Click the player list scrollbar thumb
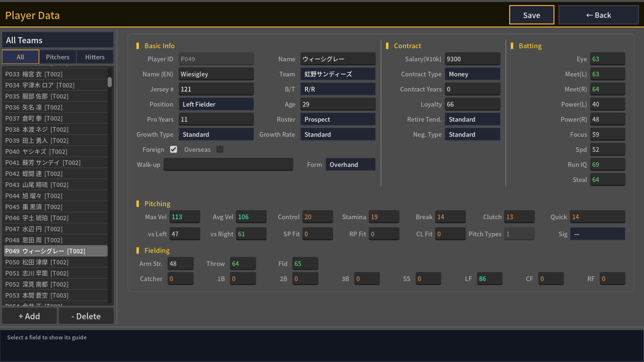The image size is (644, 362). [x=110, y=82]
